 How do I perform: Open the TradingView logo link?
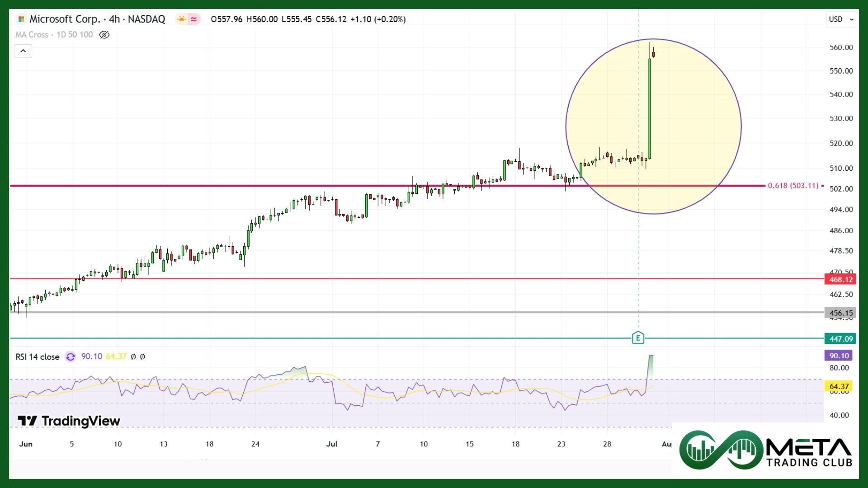click(x=69, y=421)
